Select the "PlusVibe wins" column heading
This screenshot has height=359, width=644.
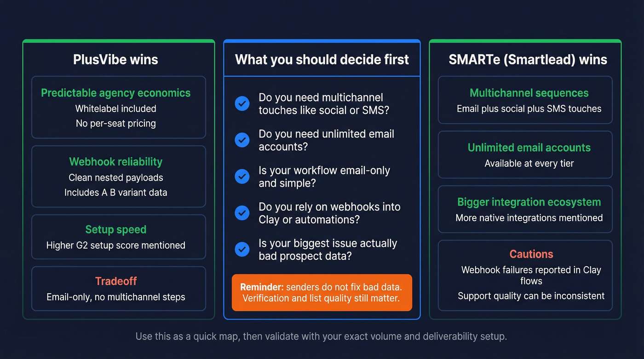tap(115, 59)
